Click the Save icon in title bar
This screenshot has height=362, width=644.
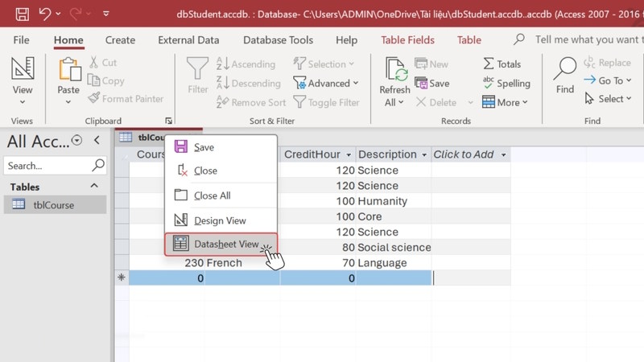[23, 14]
